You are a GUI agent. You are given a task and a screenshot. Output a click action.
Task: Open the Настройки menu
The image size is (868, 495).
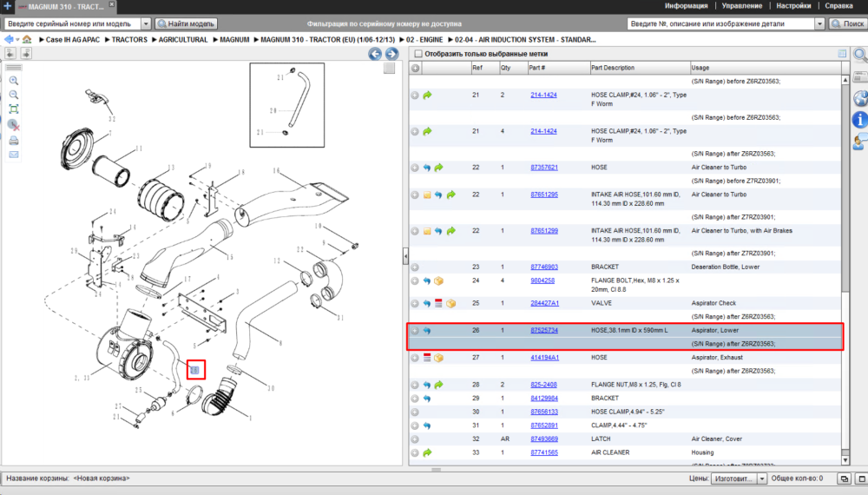pos(793,6)
